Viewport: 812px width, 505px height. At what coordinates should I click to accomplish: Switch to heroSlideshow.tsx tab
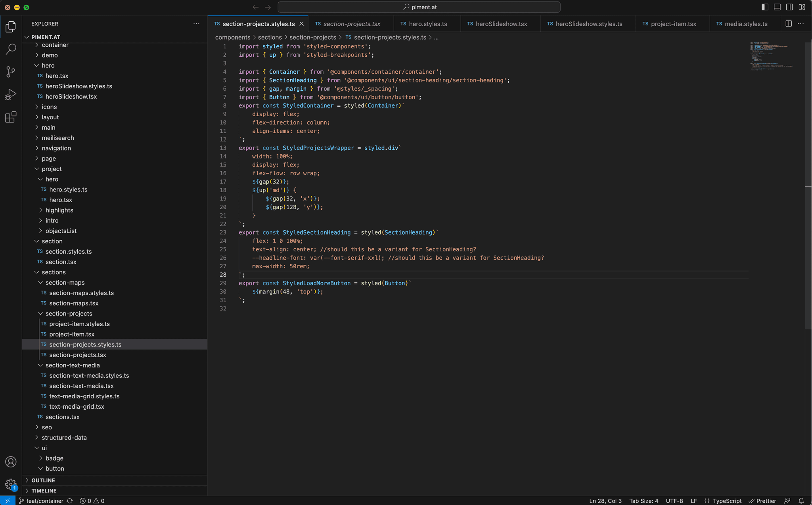(501, 24)
